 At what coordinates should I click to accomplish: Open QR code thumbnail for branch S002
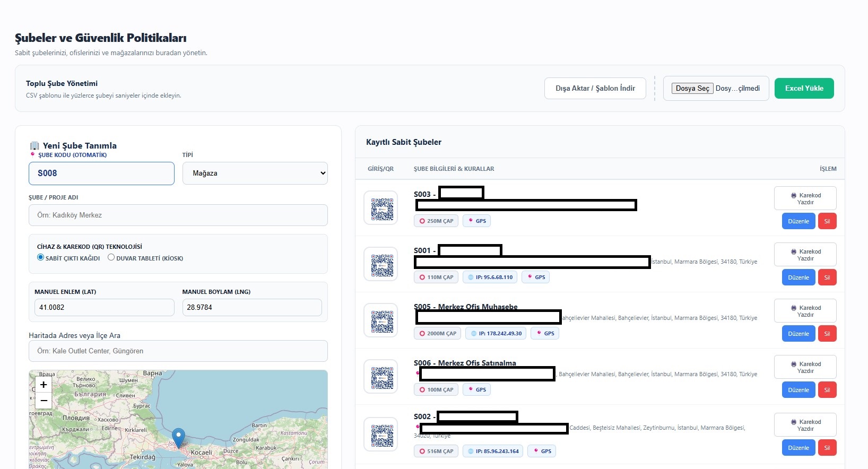coord(380,435)
